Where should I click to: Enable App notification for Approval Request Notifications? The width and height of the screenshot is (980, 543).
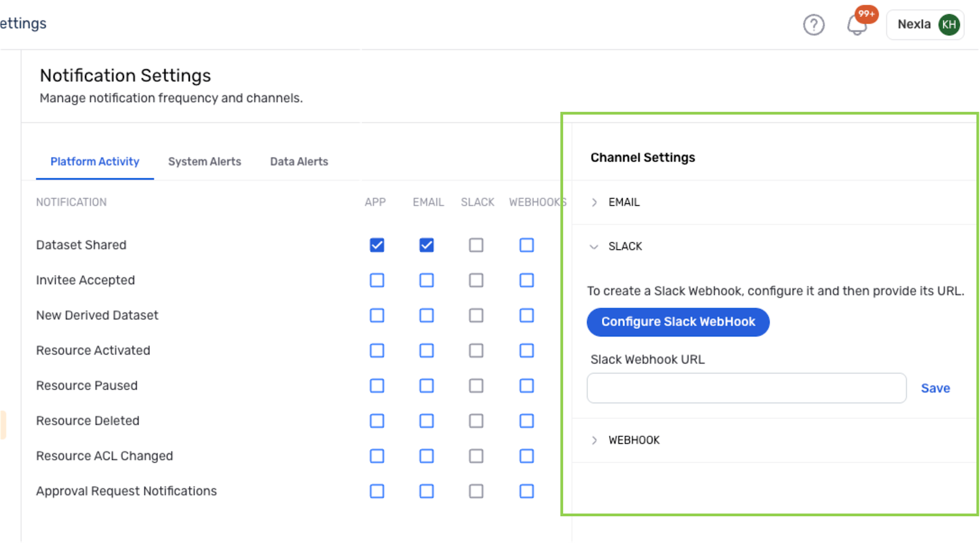coord(377,491)
